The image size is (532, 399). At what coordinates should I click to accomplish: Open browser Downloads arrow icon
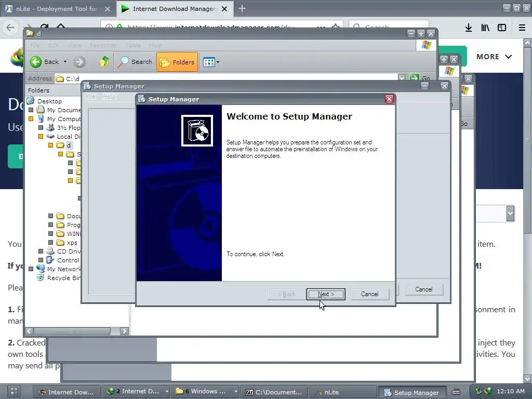pos(468,28)
